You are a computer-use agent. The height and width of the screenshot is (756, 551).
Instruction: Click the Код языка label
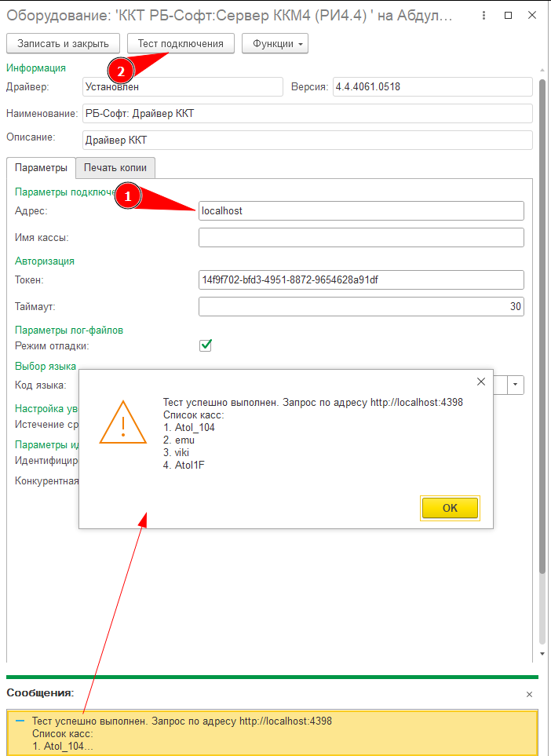[x=41, y=385]
